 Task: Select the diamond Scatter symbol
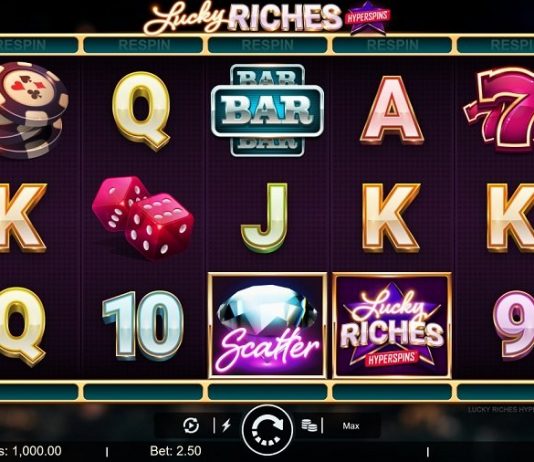pos(267,325)
